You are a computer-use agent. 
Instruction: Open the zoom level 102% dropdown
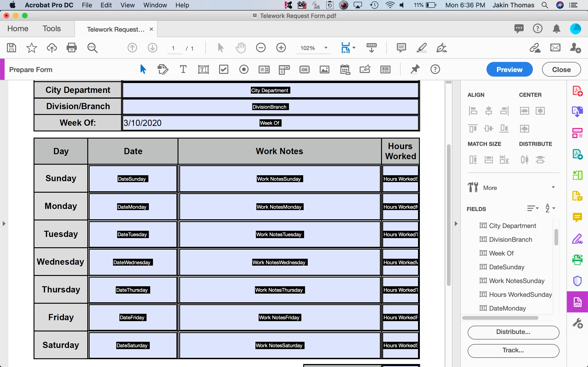tap(326, 48)
